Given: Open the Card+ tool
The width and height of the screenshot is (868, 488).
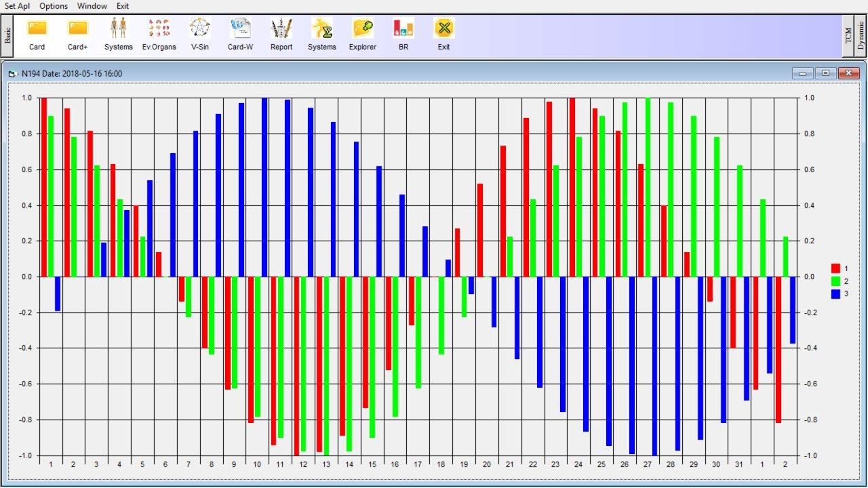Looking at the screenshot, I should (x=78, y=34).
